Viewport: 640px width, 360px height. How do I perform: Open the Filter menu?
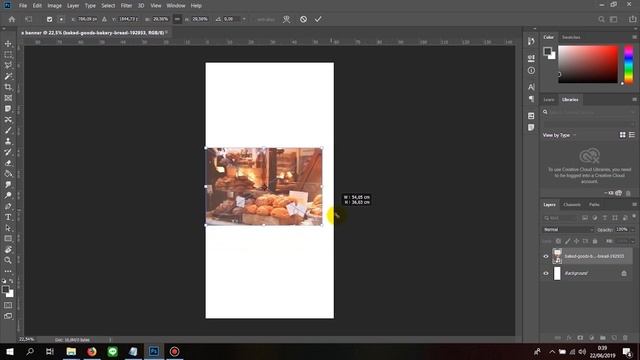pyautogui.click(x=126, y=6)
